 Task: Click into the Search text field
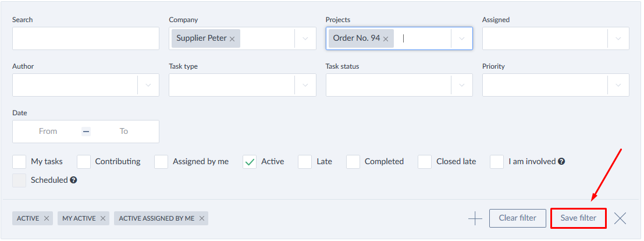point(86,38)
